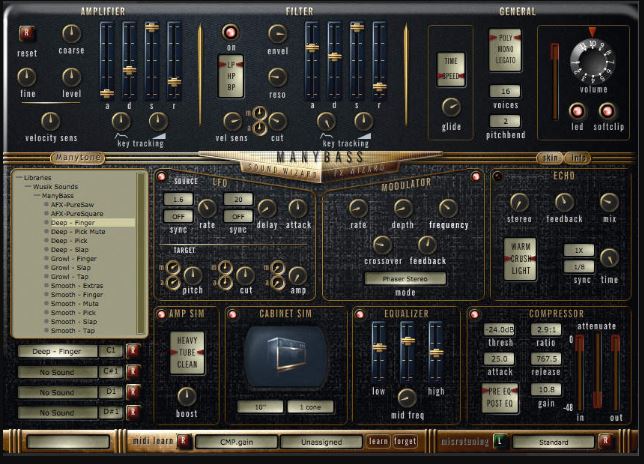Adjust the fine tuning knob

pyautogui.click(x=27, y=77)
